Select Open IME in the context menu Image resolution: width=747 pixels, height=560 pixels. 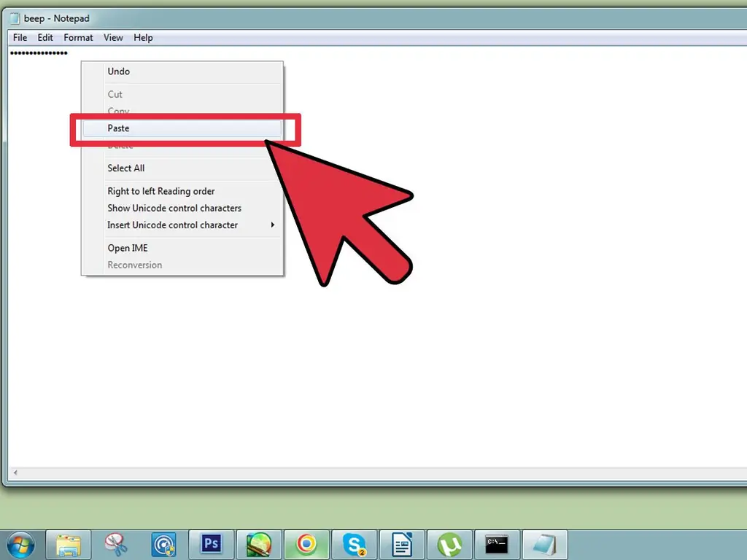tap(182, 248)
